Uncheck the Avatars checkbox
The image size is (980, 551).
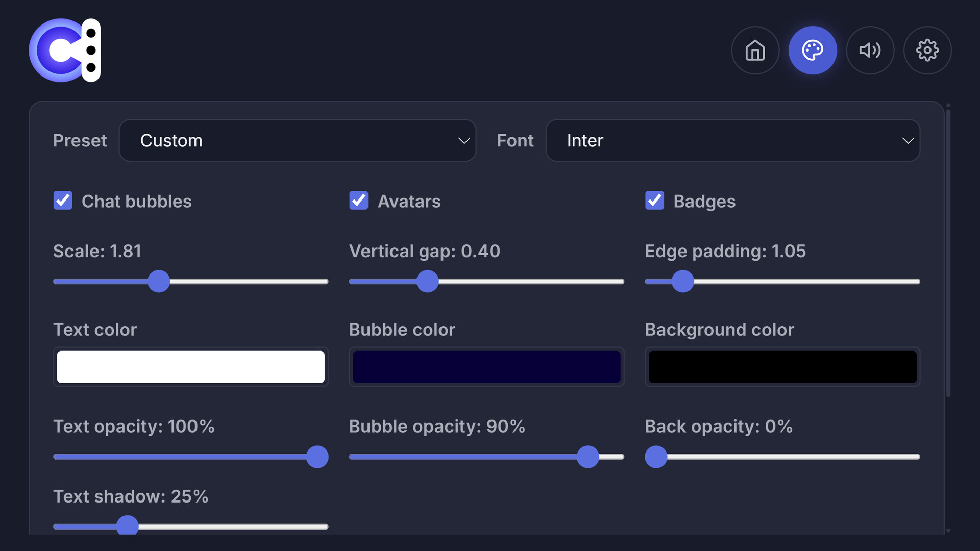point(359,201)
